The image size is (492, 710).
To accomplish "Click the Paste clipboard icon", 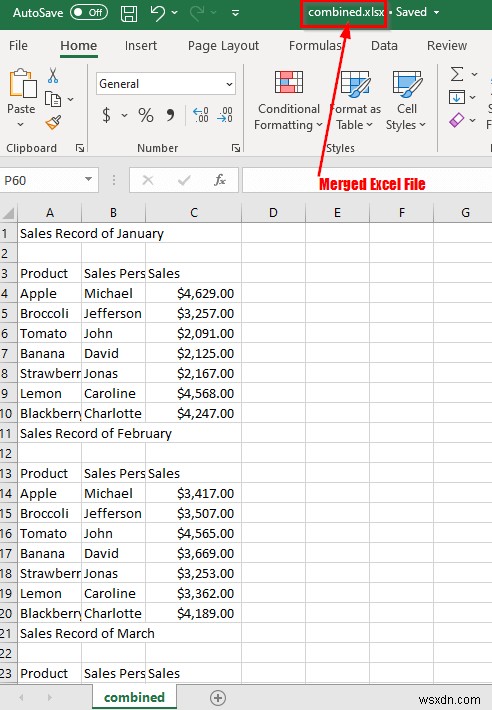I will click(22, 83).
